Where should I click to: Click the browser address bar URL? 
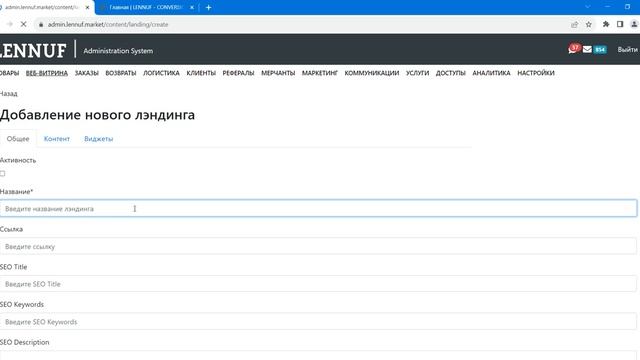(108, 24)
